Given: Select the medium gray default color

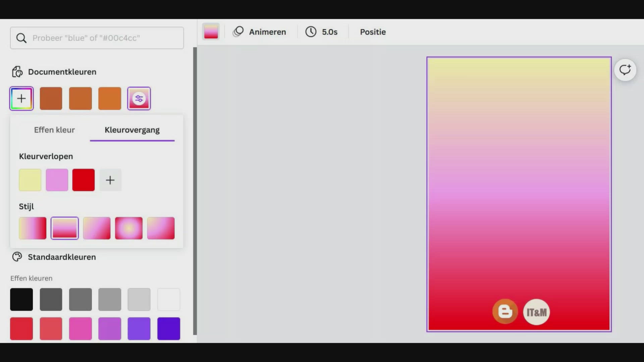Looking at the screenshot, I should 80,299.
